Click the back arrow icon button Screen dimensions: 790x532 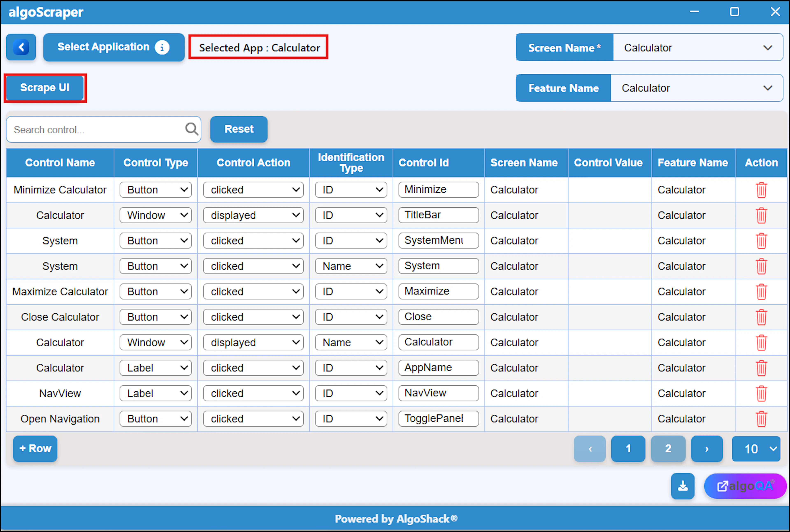pyautogui.click(x=21, y=47)
